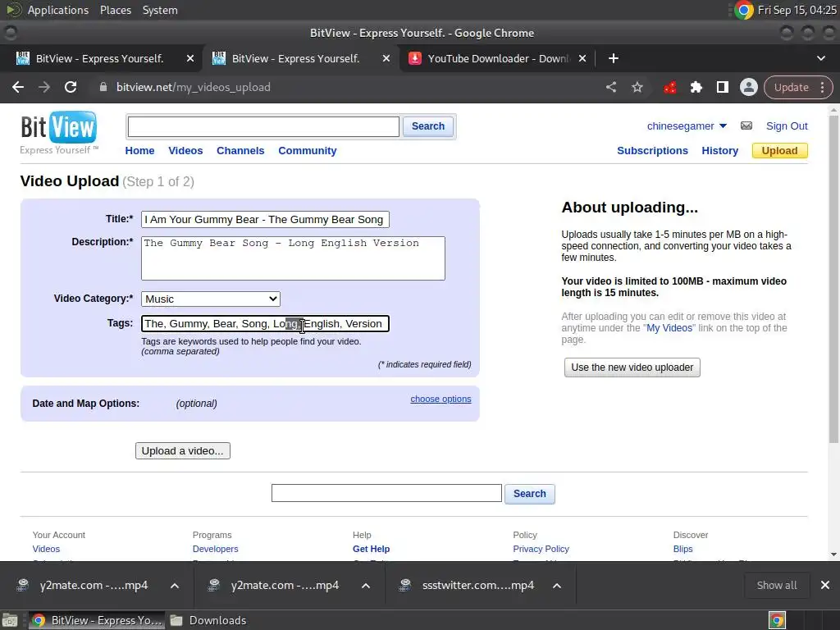
Task: Click the bottom Search button
Action: 530,493
